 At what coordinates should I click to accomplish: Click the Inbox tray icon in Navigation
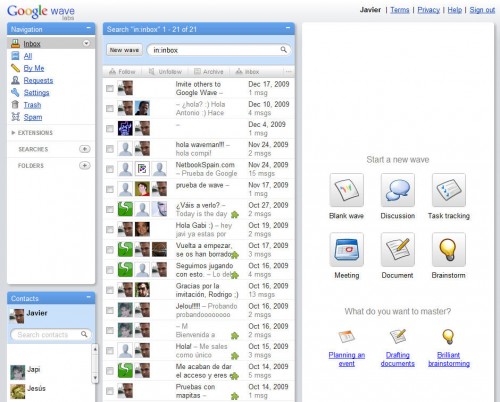tap(15, 43)
